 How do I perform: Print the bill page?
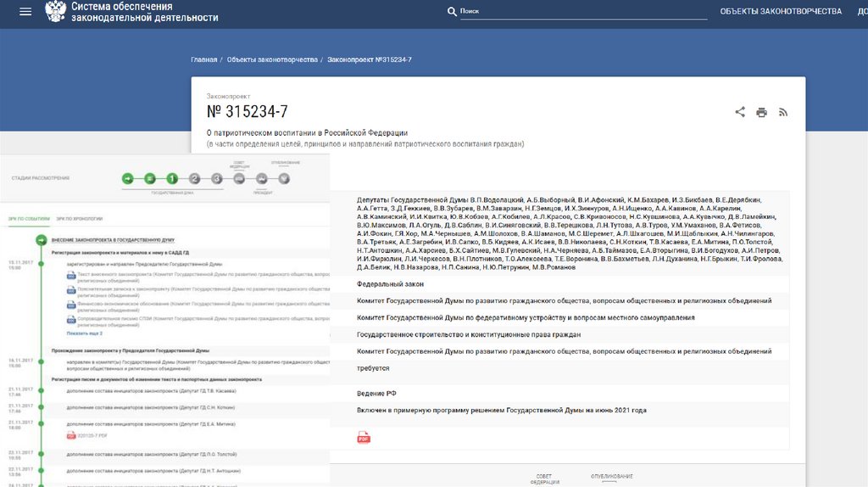pyautogui.click(x=762, y=113)
